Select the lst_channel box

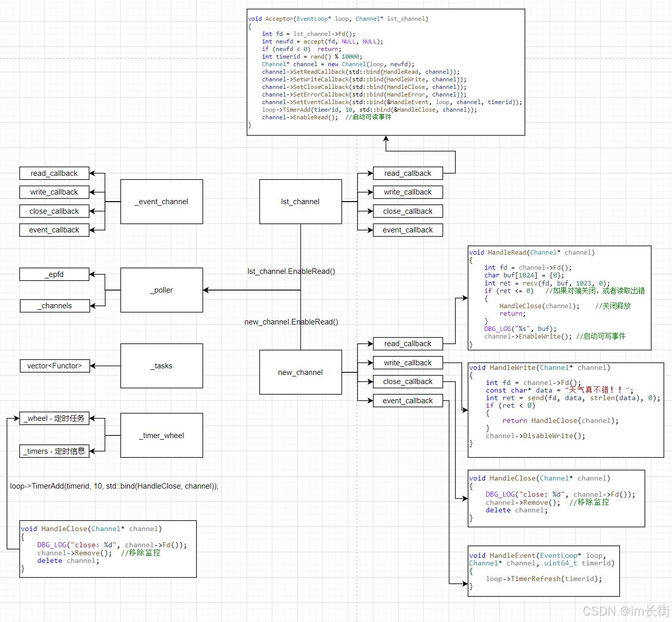[301, 202]
